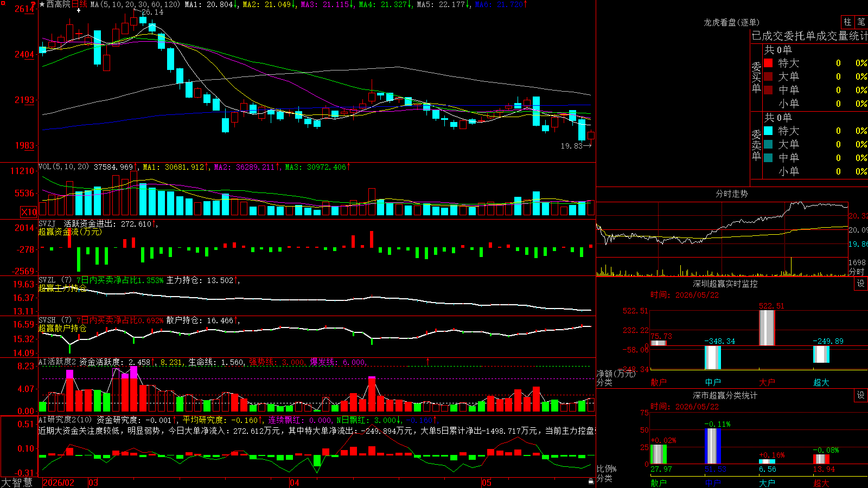The width and height of the screenshot is (868, 488).
Task: Click the SVZL (7) indicator name
Action: pos(55,280)
